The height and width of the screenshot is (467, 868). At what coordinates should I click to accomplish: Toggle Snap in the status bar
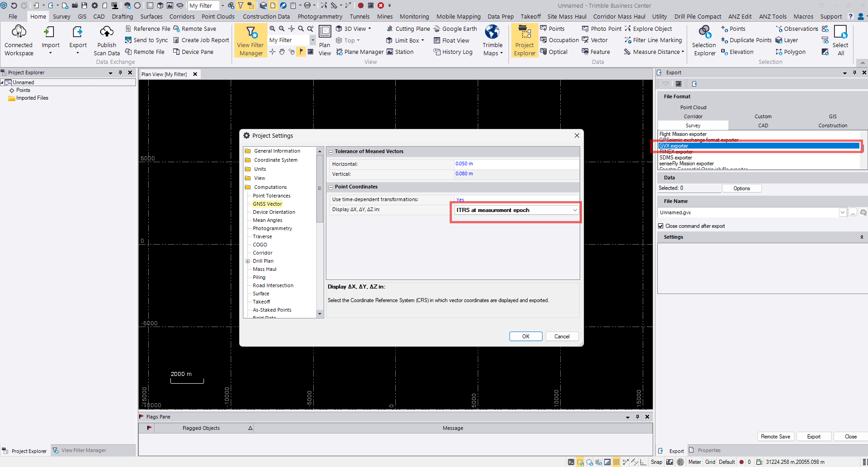(x=656, y=462)
